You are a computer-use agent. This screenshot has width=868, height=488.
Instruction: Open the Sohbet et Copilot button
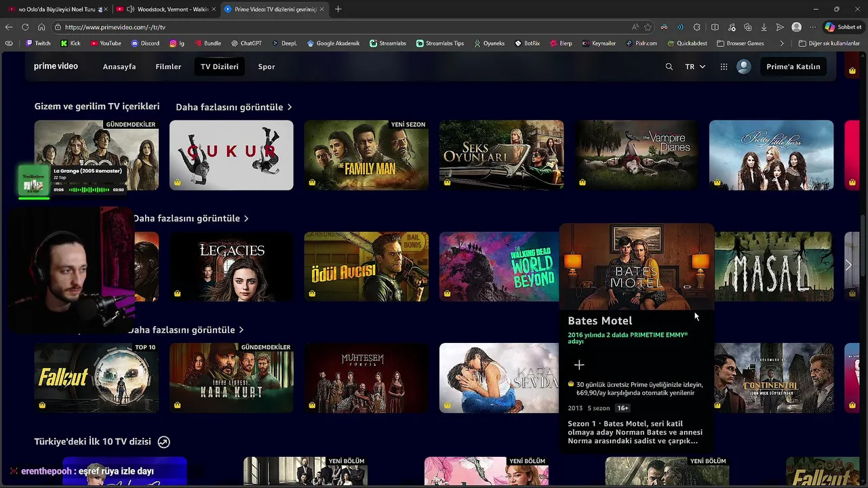(843, 27)
